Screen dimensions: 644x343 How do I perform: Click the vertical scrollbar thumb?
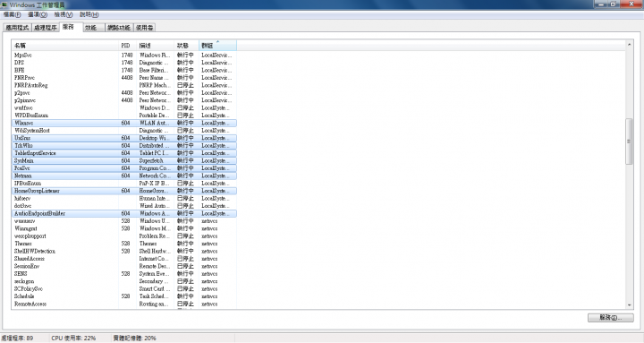pyautogui.click(x=629, y=141)
